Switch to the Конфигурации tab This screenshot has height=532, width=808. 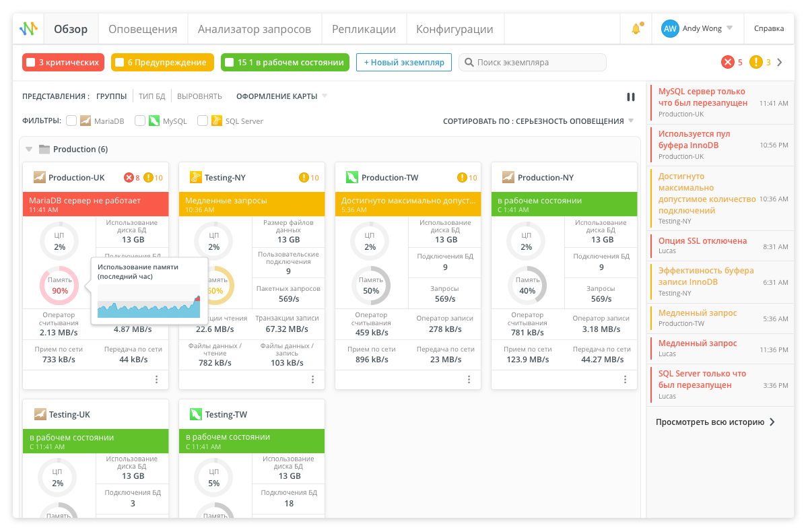click(454, 29)
